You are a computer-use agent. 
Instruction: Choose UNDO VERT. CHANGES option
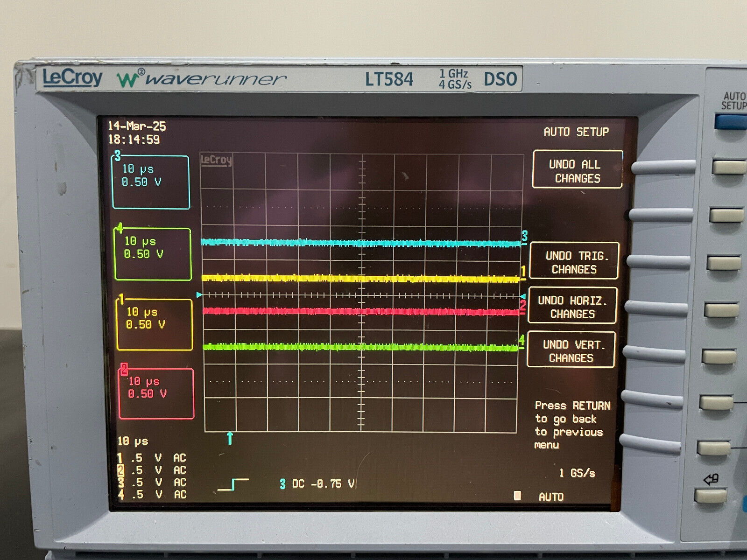[x=571, y=350]
